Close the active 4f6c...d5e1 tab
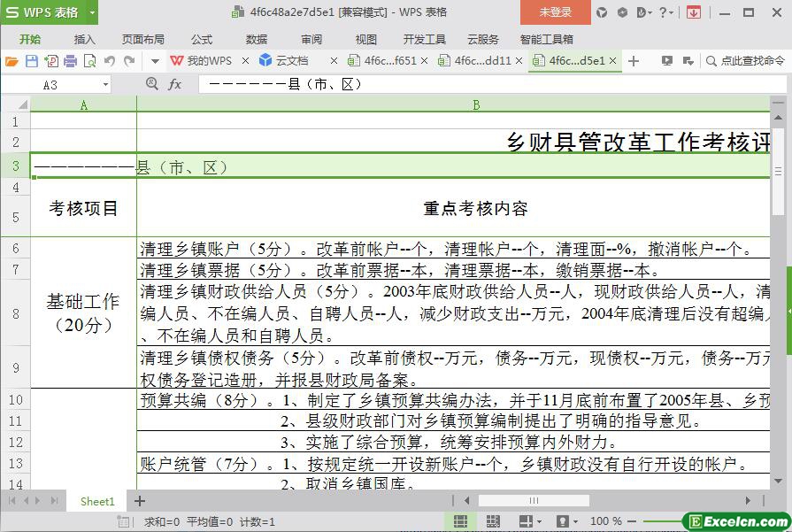Image resolution: width=792 pixels, height=532 pixels. tap(612, 61)
